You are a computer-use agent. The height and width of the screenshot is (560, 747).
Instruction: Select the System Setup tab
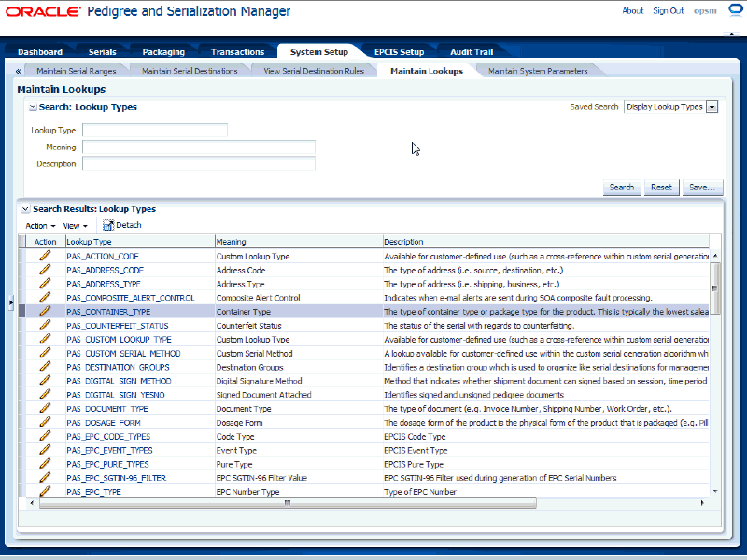[319, 52]
